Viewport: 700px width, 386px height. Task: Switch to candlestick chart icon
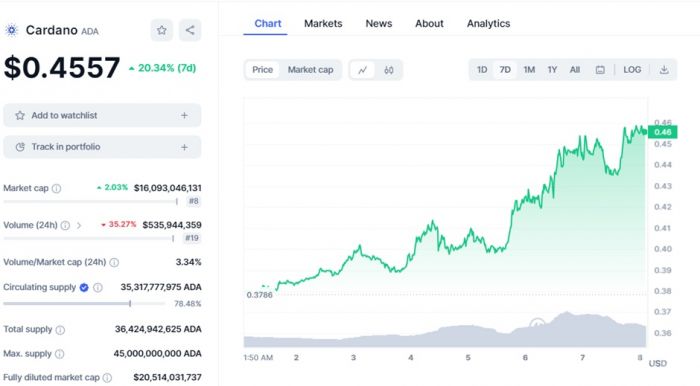(388, 70)
